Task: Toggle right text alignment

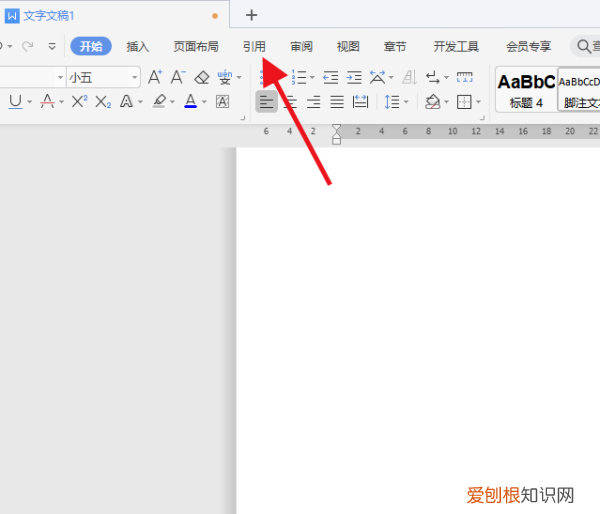Action: (313, 101)
